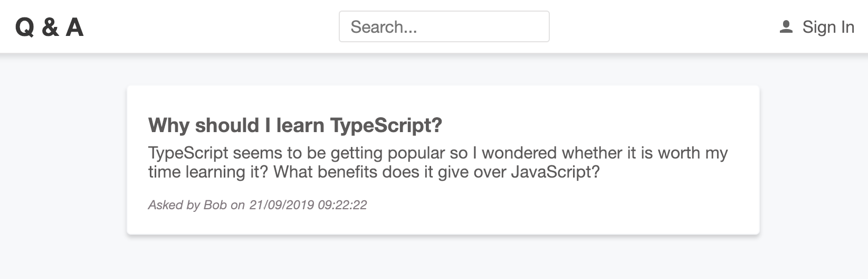Click the letter Q in the header logo
This screenshot has height=279, width=868.
click(x=25, y=27)
